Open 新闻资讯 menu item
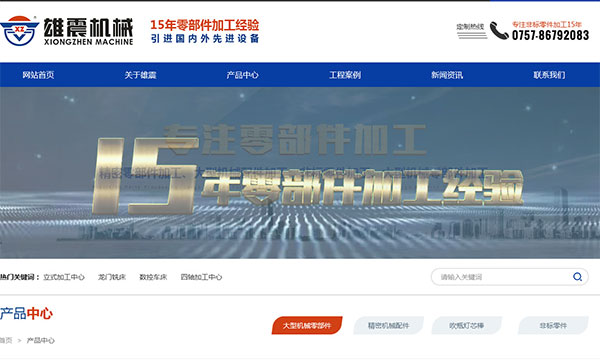Screen dimensions: 600x360 pyautogui.click(x=447, y=75)
